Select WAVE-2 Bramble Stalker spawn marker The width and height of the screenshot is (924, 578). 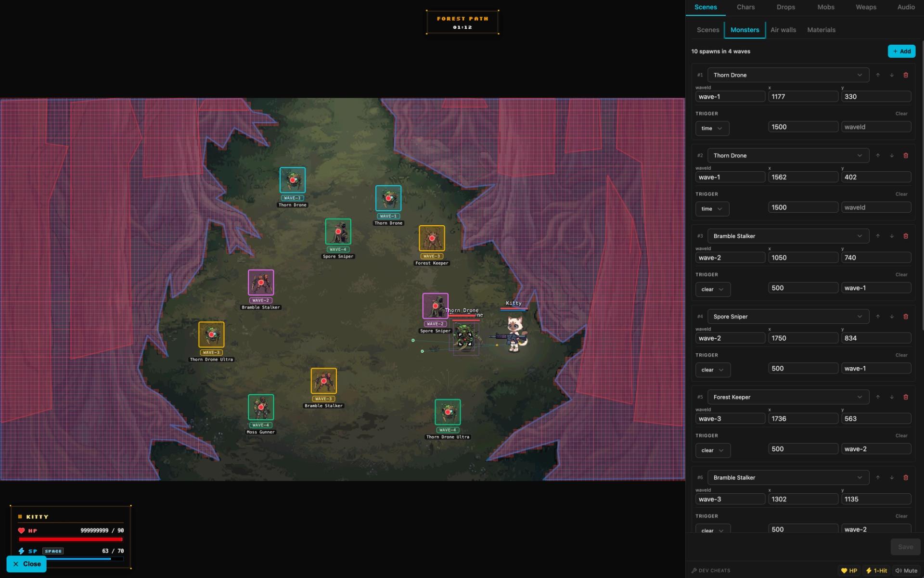(x=261, y=282)
